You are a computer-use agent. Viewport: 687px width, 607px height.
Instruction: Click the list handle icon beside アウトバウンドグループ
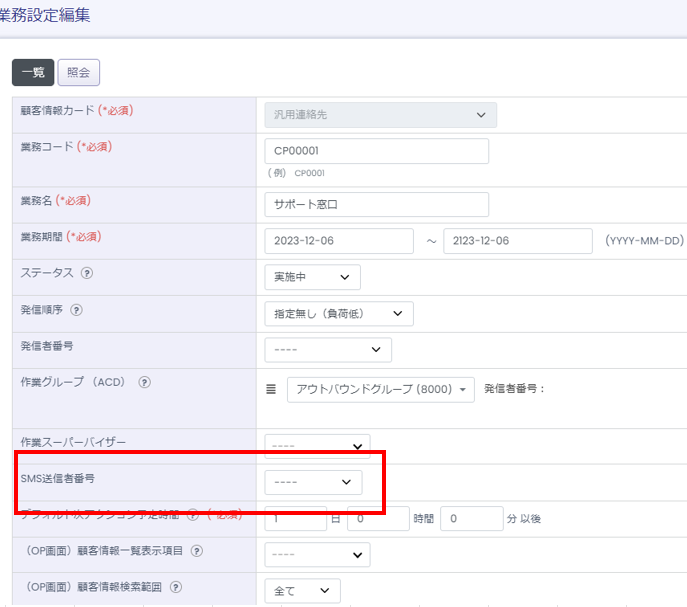pos(271,389)
